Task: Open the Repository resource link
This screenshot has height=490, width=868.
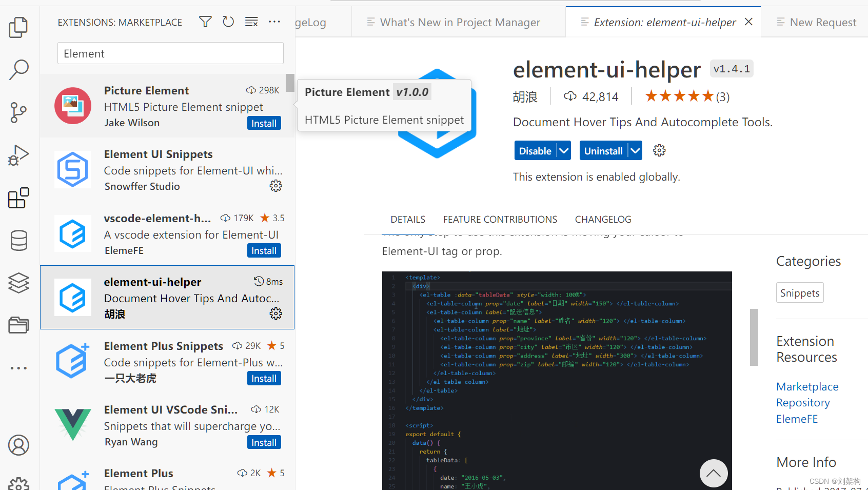Action: click(803, 402)
